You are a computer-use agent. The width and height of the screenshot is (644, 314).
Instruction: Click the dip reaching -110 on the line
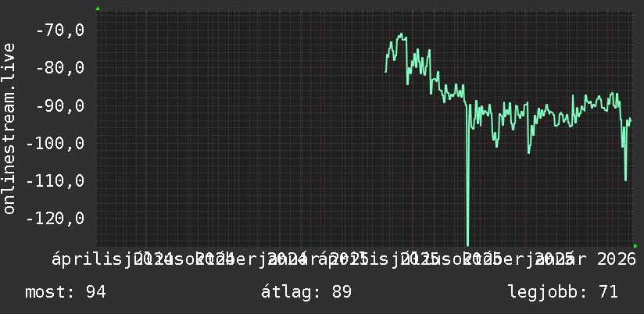coord(625,180)
